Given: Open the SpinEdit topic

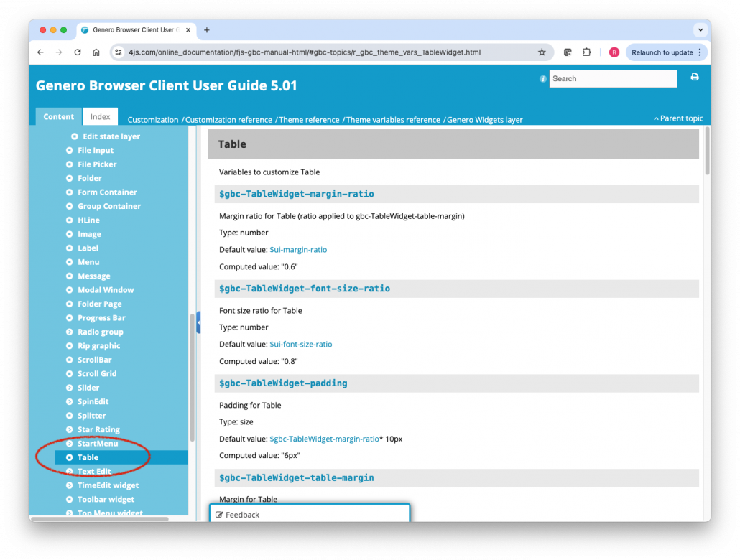Looking at the screenshot, I should coord(93,401).
